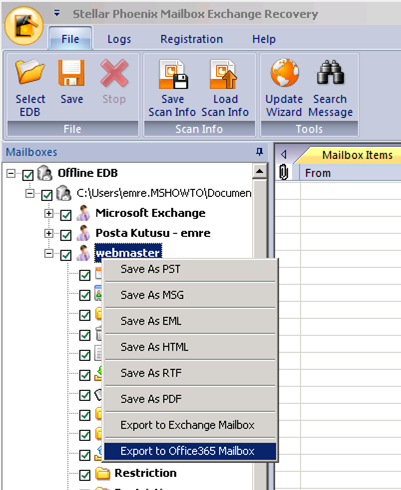Select the Microsoft Exchange tree item
This screenshot has width=401, height=490.
tap(150, 213)
